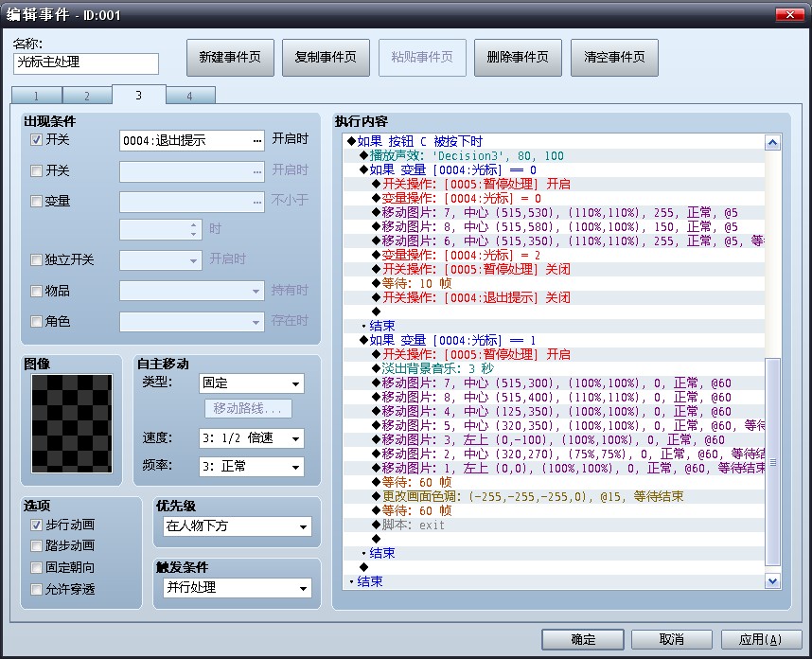Toggle the 步行动画 option checkbox
Screen dimensions: 812x659
point(36,525)
